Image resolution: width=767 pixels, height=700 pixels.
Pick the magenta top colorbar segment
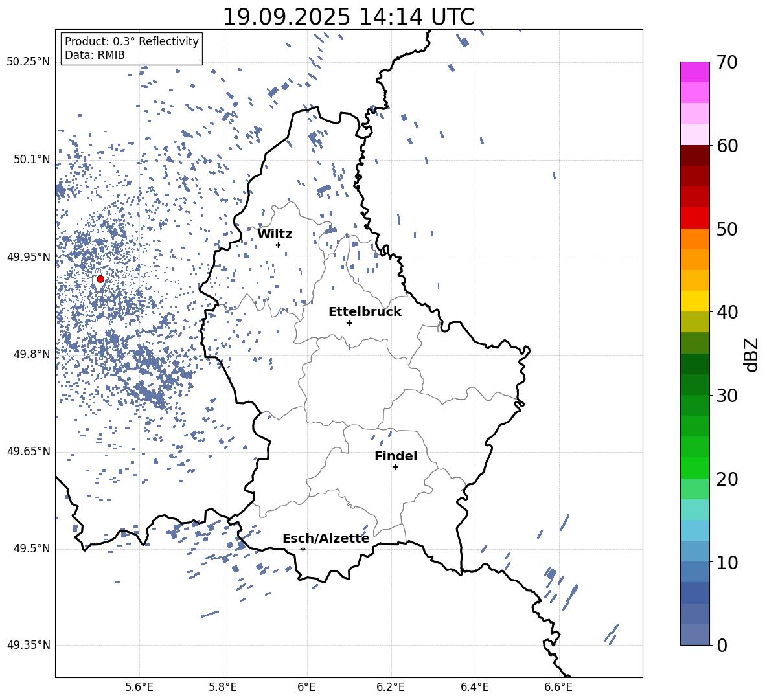click(x=695, y=72)
